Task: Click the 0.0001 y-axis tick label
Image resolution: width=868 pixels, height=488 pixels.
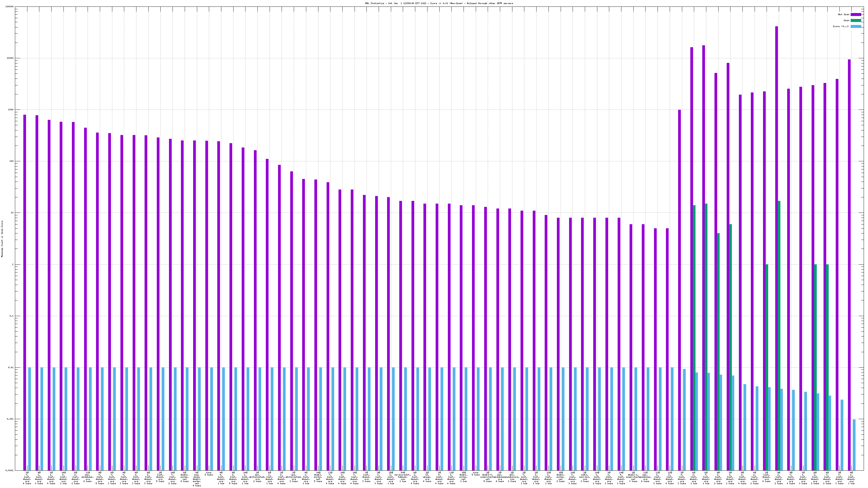Action: 10,470
